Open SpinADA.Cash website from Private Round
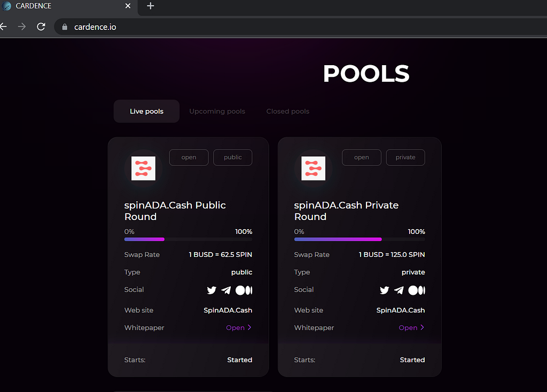This screenshot has height=392, width=547. [x=401, y=310]
